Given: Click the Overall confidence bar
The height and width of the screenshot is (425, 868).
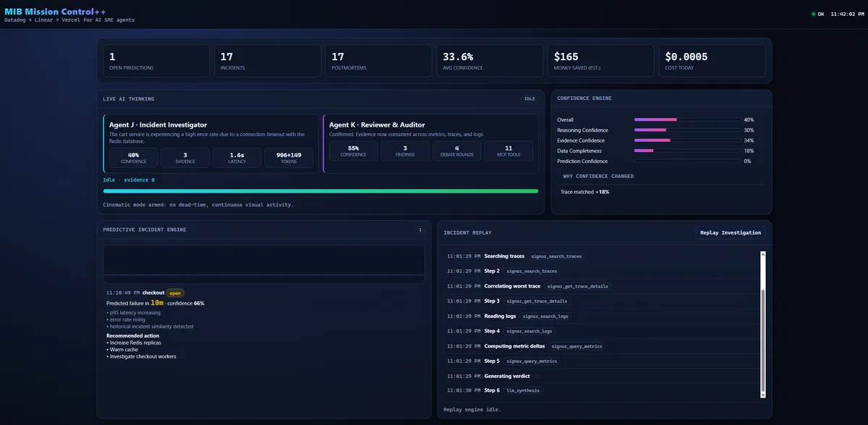Looking at the screenshot, I should pos(686,119).
